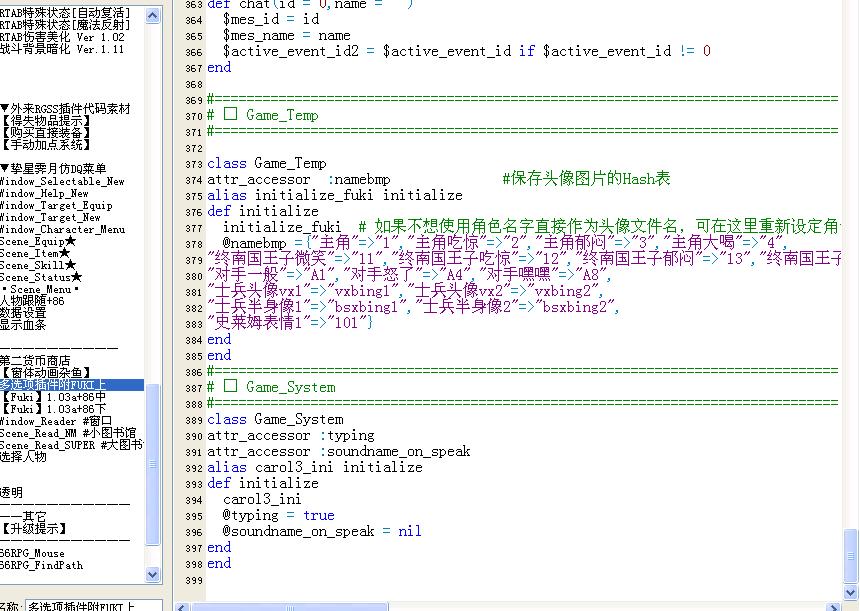The height and width of the screenshot is (611, 860).
Task: Open the 【升级提示】 script
Action: coord(33,529)
